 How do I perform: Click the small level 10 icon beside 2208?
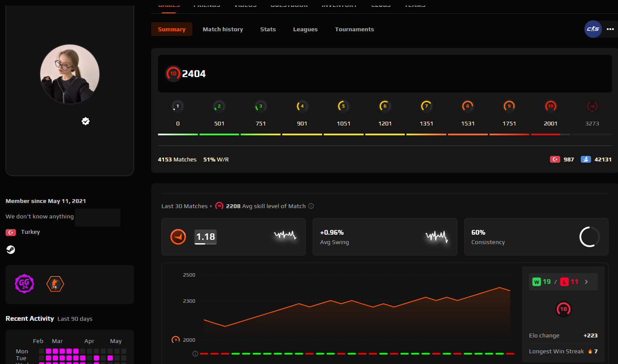pyautogui.click(x=219, y=206)
